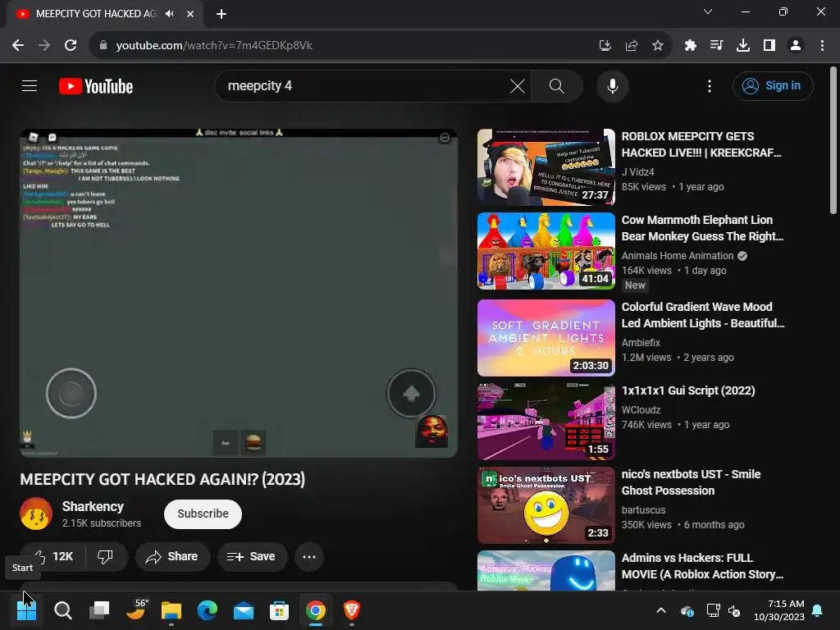Open the tab search dropdown arrow

pyautogui.click(x=708, y=11)
